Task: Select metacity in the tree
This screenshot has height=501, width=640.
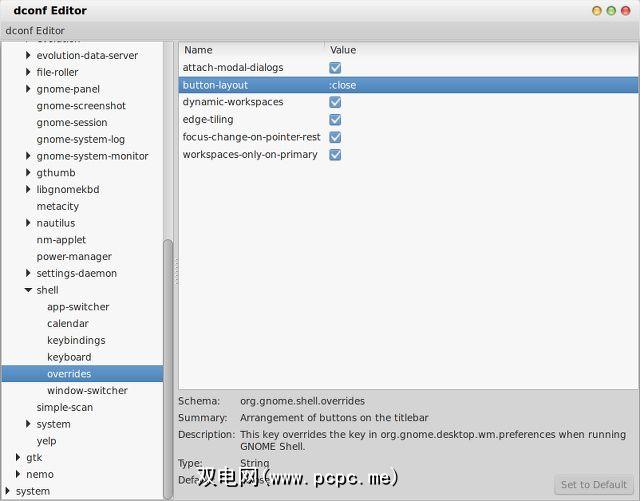Action: (58, 206)
